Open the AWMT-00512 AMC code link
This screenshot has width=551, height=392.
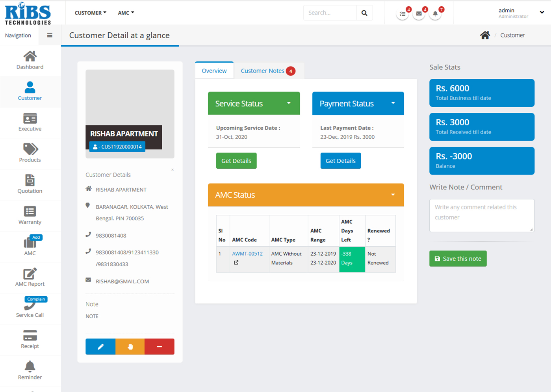coord(247,254)
